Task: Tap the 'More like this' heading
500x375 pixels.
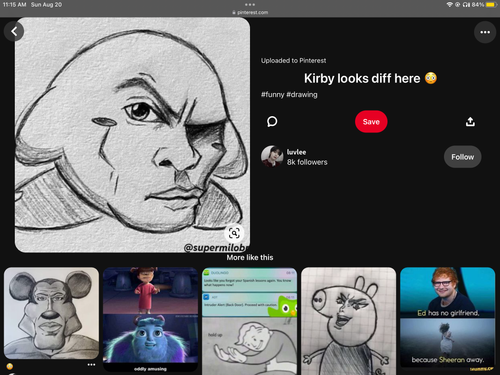Action: click(x=250, y=257)
